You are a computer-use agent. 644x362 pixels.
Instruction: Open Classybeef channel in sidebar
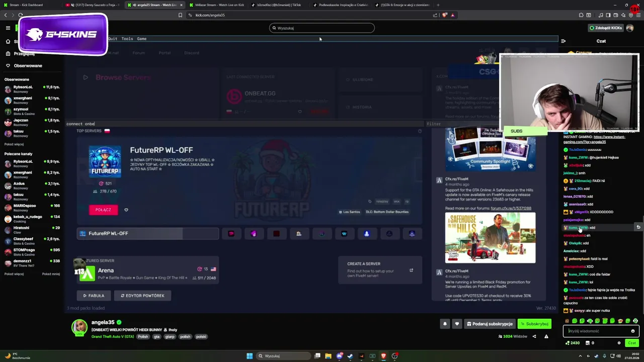[x=32, y=241]
